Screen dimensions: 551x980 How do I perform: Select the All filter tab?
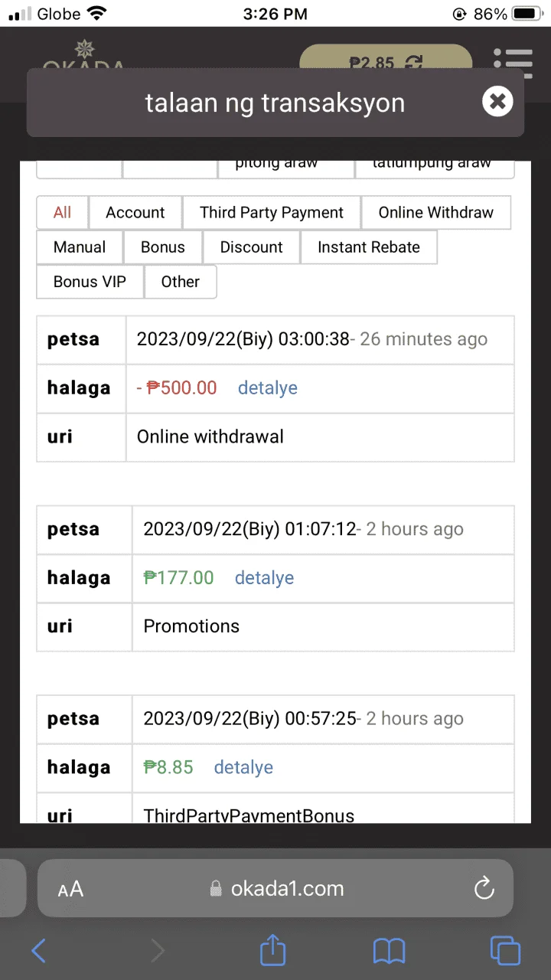[x=63, y=213]
